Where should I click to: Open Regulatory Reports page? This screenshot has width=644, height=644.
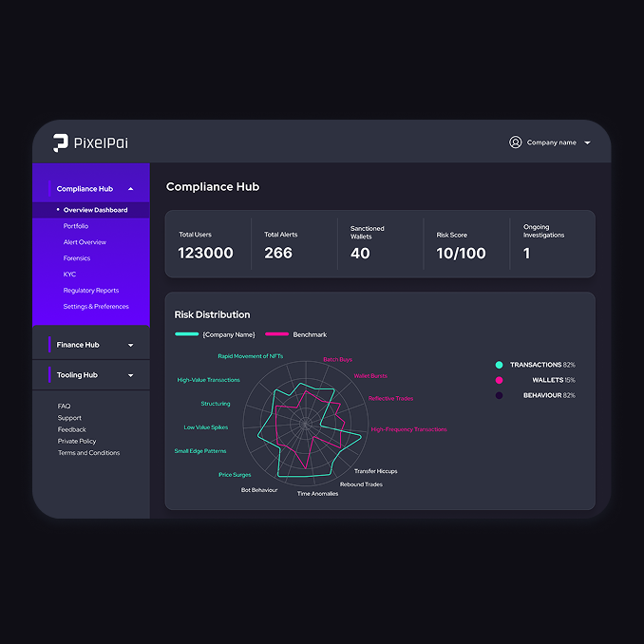coord(91,291)
